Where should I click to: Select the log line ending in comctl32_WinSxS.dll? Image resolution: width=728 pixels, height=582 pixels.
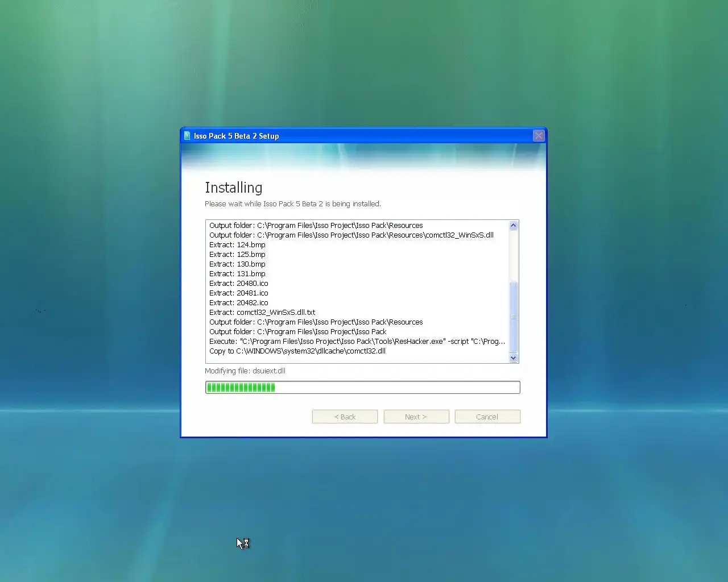point(351,235)
